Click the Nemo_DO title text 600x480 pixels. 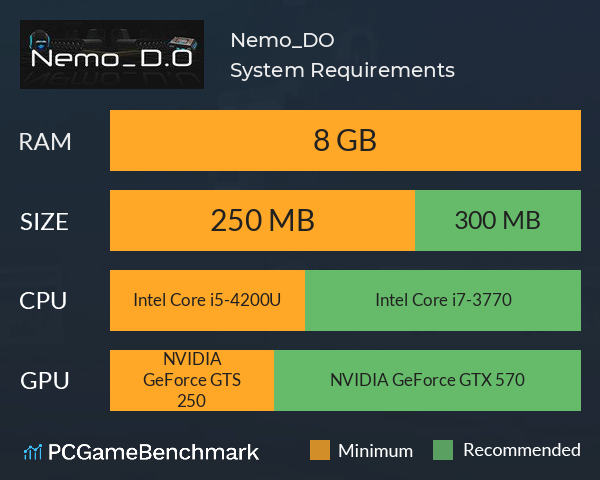click(282, 41)
